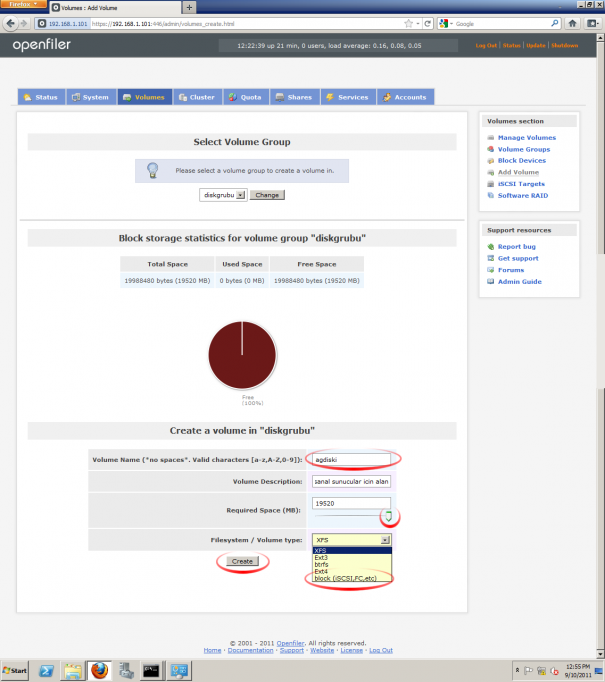Viewport: 605px width, 682px height.
Task: Open the Volumes tab
Action: click(144, 97)
